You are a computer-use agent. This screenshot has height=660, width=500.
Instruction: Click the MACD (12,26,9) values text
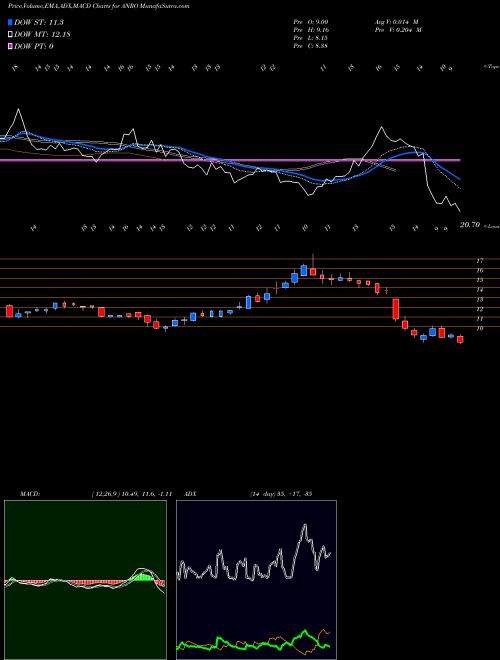pyautogui.click(x=132, y=494)
